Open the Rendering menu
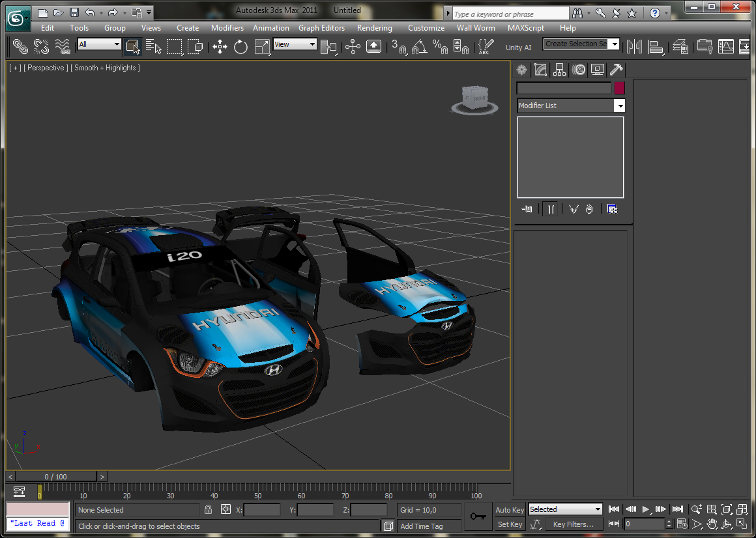 (374, 28)
